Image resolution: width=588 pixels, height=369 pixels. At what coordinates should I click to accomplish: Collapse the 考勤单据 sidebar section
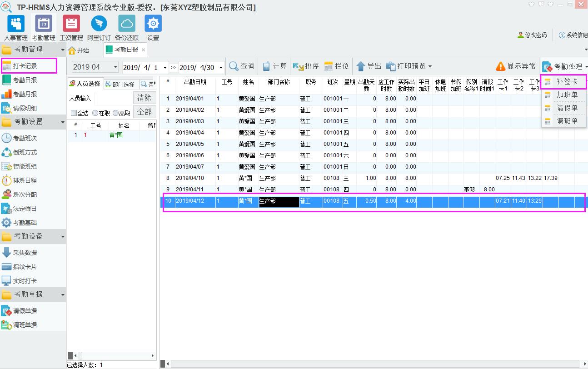63,294
